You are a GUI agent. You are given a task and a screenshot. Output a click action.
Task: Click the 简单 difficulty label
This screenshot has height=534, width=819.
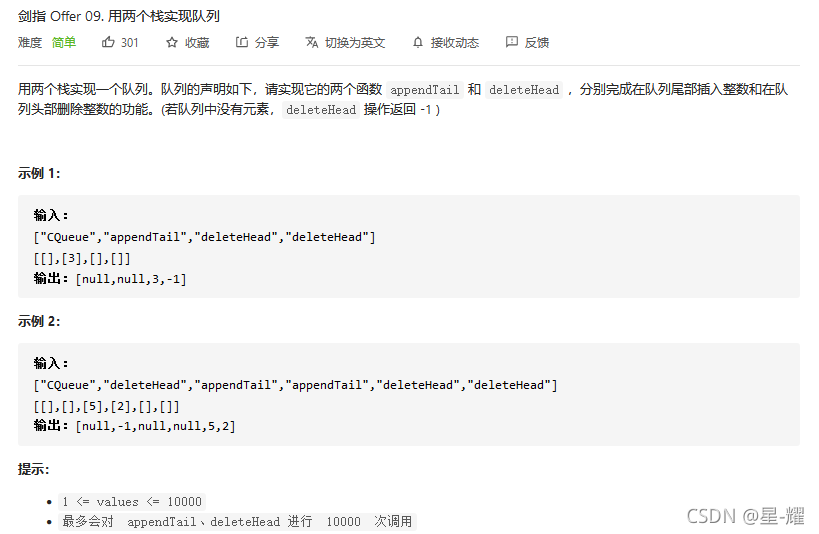64,43
